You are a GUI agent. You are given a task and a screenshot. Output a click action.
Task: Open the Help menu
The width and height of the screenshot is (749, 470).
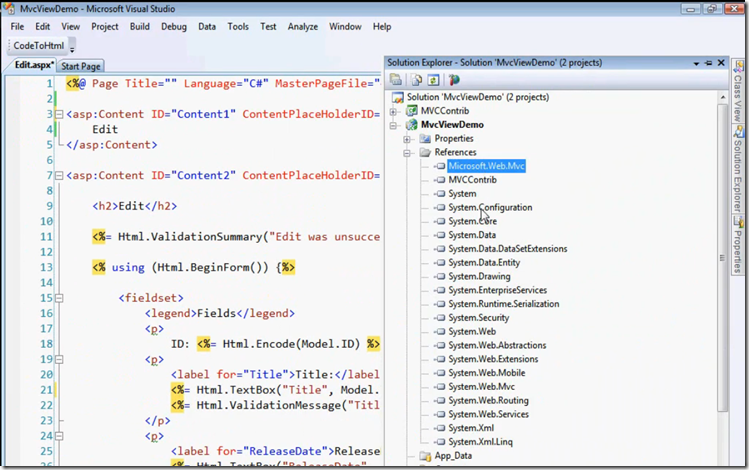point(382,27)
